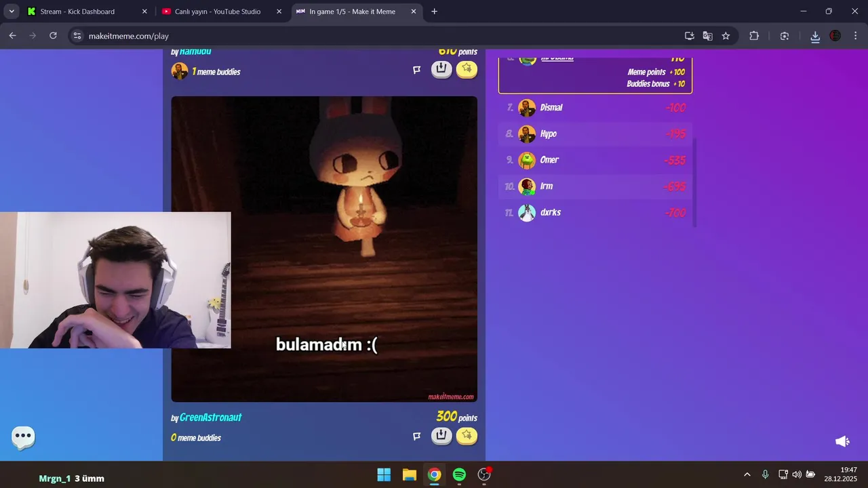Focus the makeitmeme.com/play address bar
Viewport: 868px width, 488px height.
380,36
